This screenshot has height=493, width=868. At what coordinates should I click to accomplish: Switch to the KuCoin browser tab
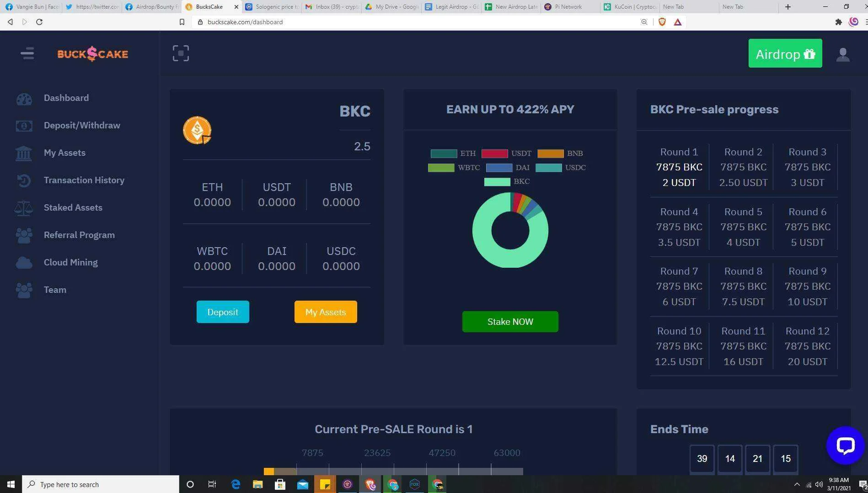(629, 7)
